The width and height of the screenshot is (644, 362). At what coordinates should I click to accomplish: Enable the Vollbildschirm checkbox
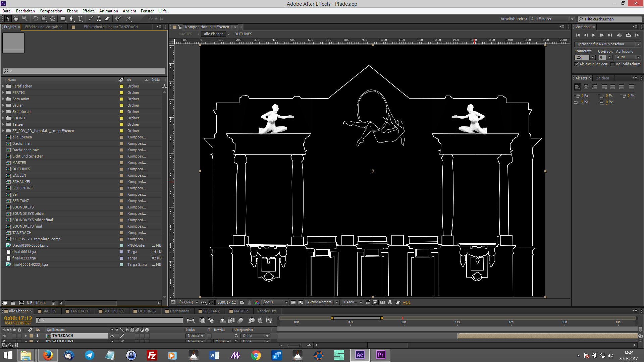click(x=612, y=64)
